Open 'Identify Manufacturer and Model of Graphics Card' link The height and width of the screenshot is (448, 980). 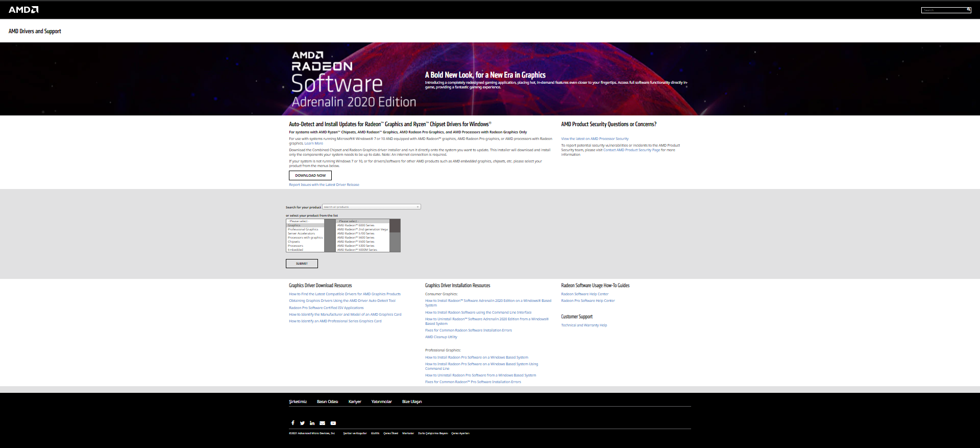(x=346, y=315)
